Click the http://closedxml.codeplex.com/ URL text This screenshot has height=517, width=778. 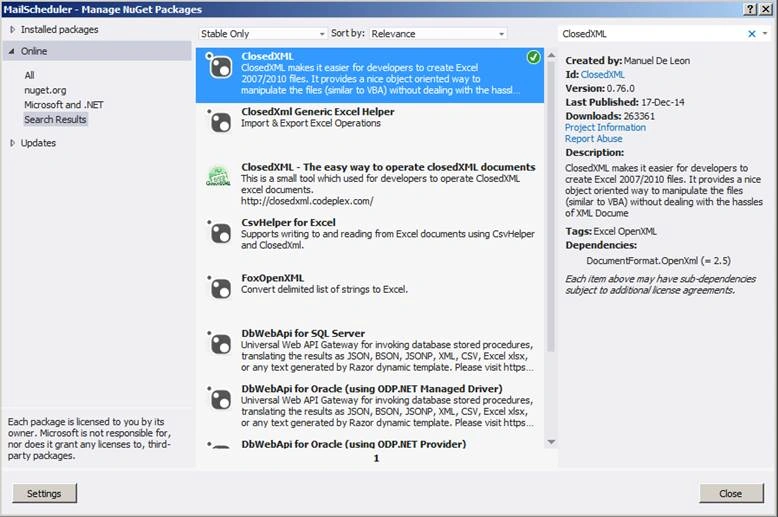(x=307, y=201)
